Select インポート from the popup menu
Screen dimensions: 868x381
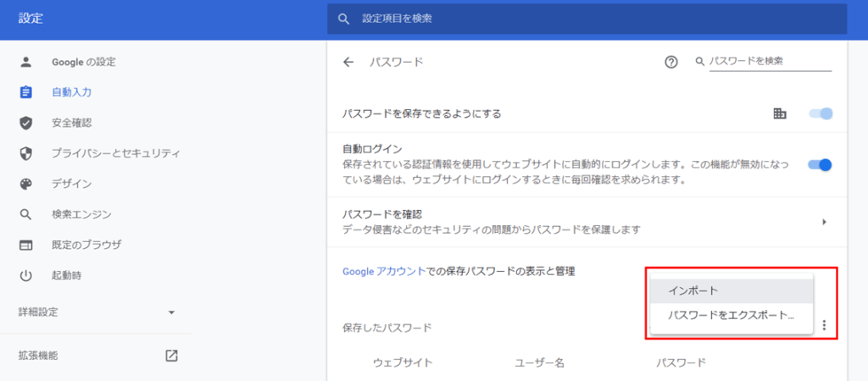[x=732, y=291]
